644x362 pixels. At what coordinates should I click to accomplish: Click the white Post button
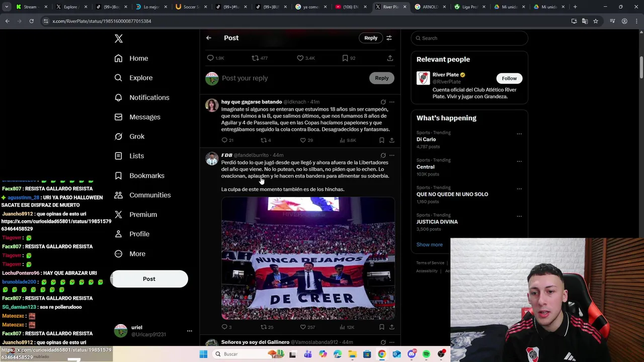pos(149,279)
